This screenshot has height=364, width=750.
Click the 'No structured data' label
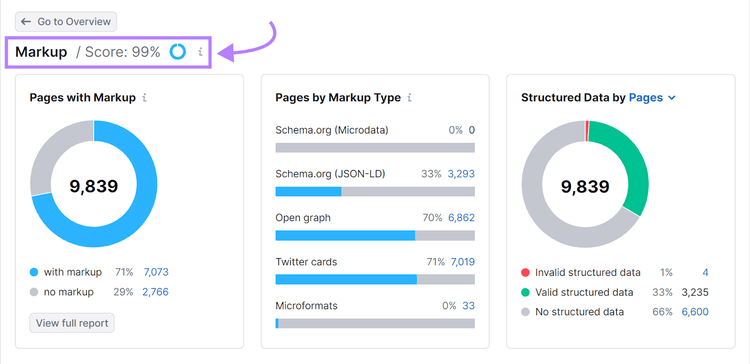tap(580, 312)
